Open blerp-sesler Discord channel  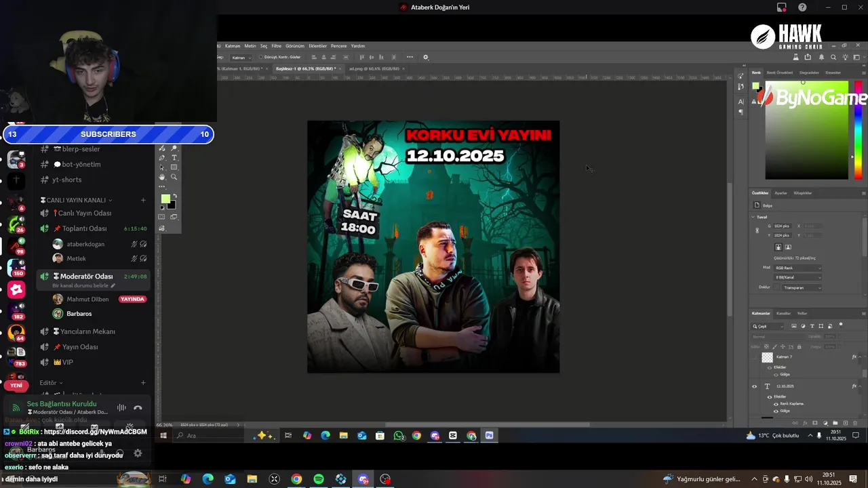(x=81, y=149)
